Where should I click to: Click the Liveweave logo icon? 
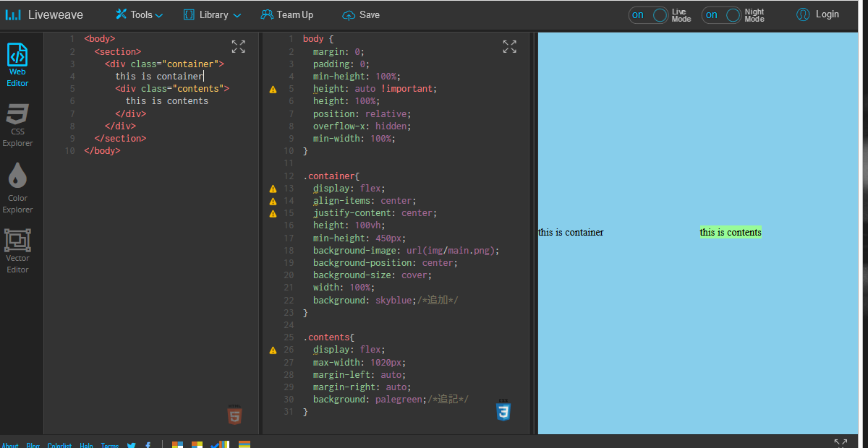tap(14, 14)
